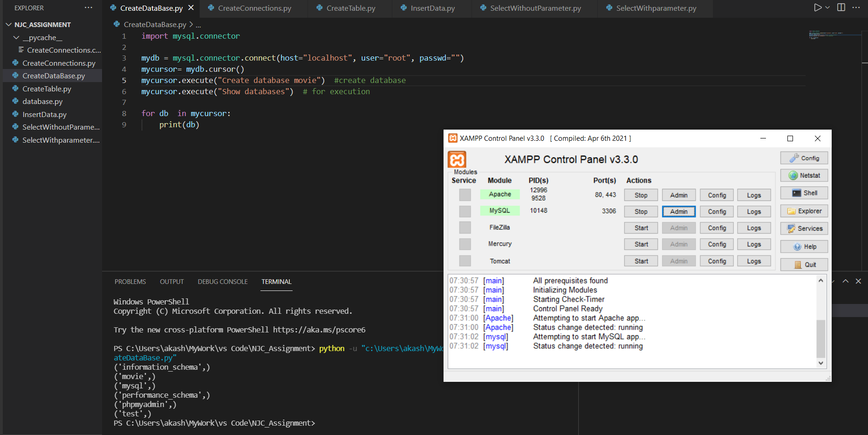
Task: Open XAMPP Explorer folder button
Action: coord(804,211)
